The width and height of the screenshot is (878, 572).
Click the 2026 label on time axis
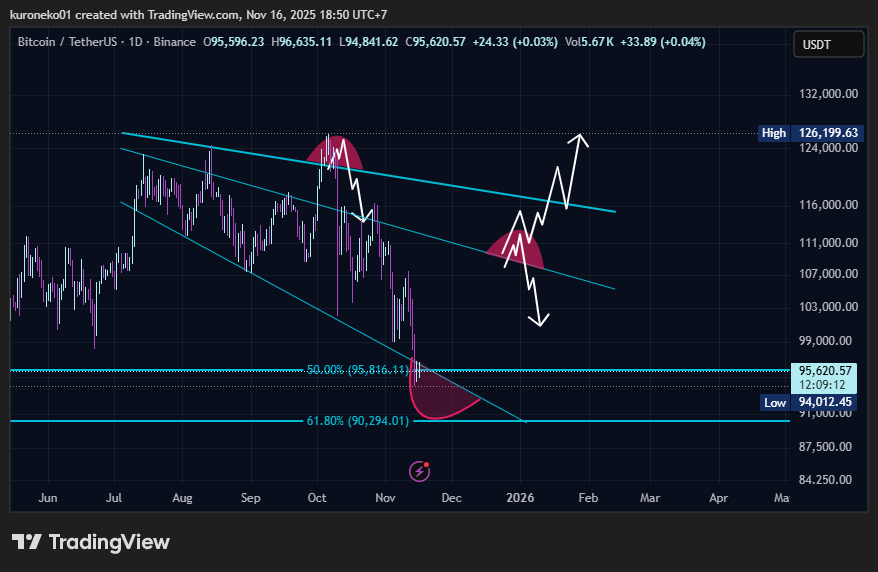tap(520, 498)
